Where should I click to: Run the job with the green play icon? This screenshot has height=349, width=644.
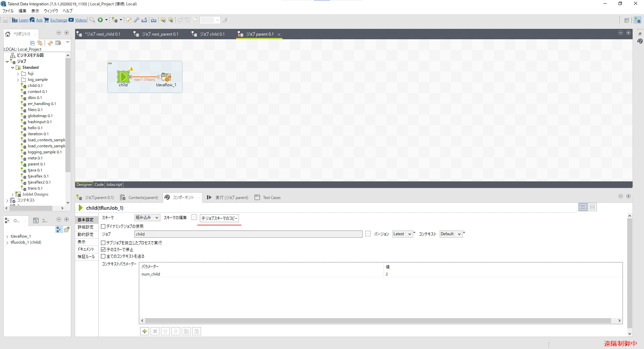[100, 20]
